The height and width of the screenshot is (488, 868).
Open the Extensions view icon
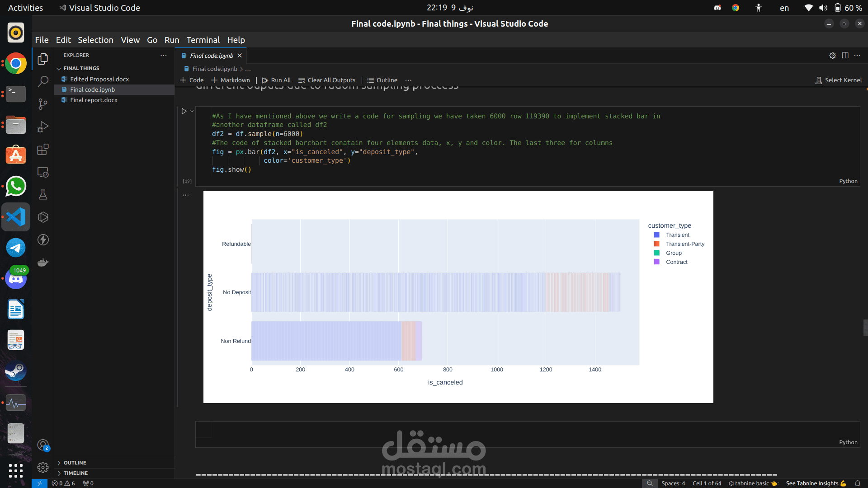click(x=43, y=150)
